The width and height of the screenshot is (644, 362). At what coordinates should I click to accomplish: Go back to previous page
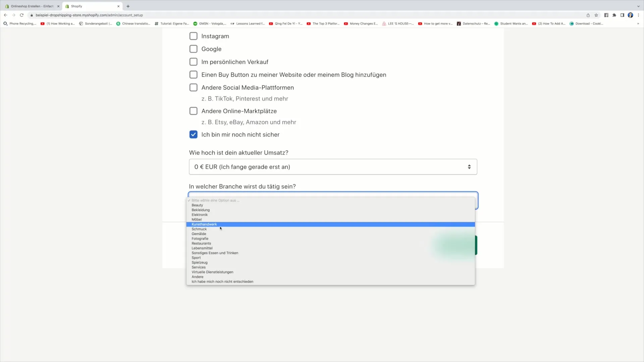click(x=5, y=15)
